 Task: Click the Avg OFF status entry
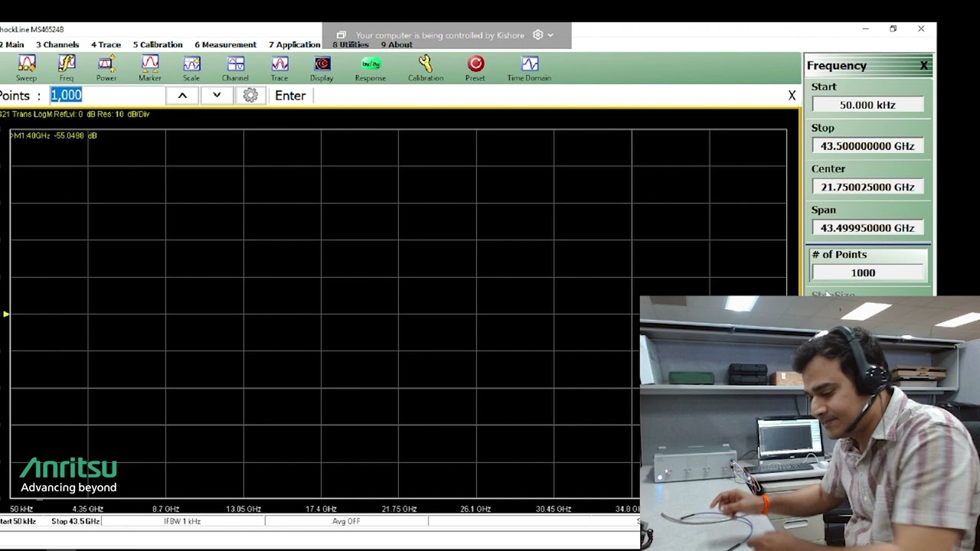(x=346, y=521)
